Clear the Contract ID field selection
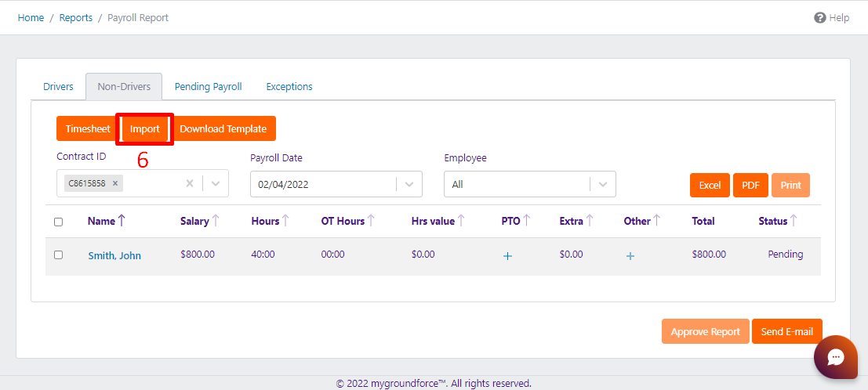This screenshot has height=390, width=868. 189,183
